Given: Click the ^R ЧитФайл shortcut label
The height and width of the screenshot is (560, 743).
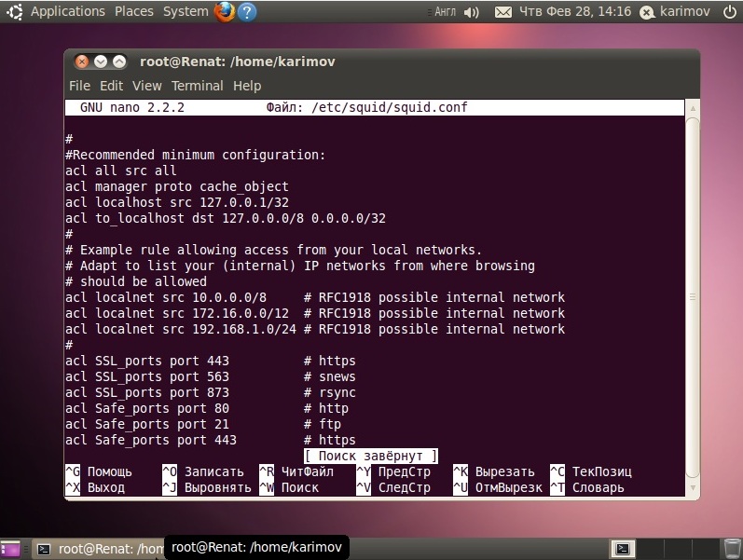Looking at the screenshot, I should (x=296, y=471).
